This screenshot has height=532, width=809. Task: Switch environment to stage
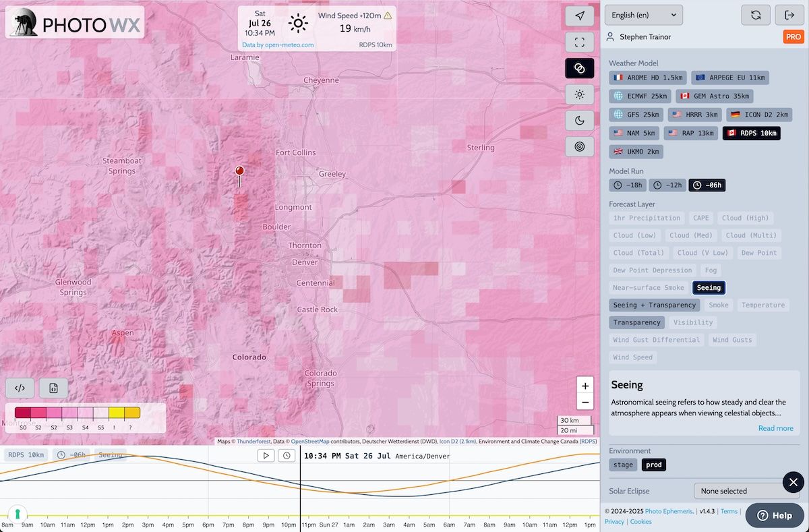[x=623, y=465]
